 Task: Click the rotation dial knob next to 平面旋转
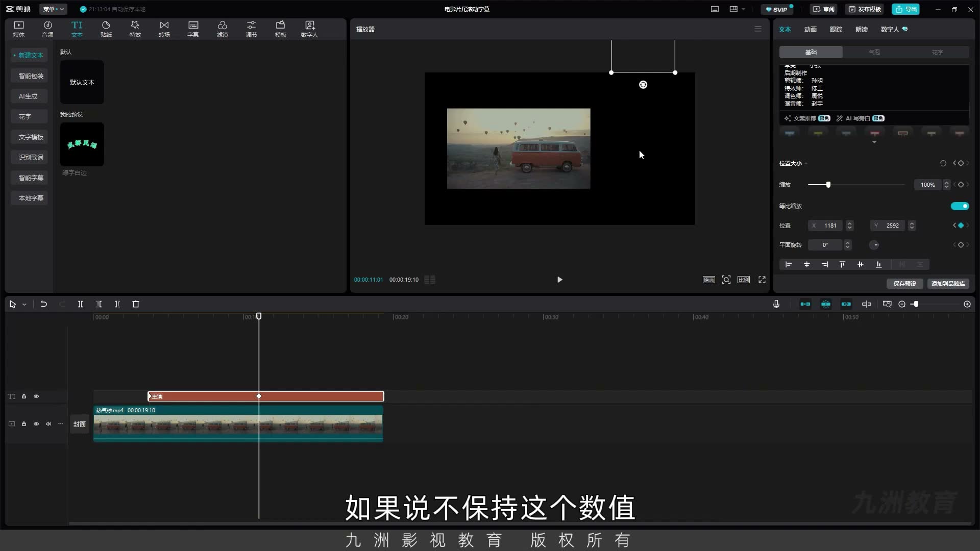tap(874, 245)
